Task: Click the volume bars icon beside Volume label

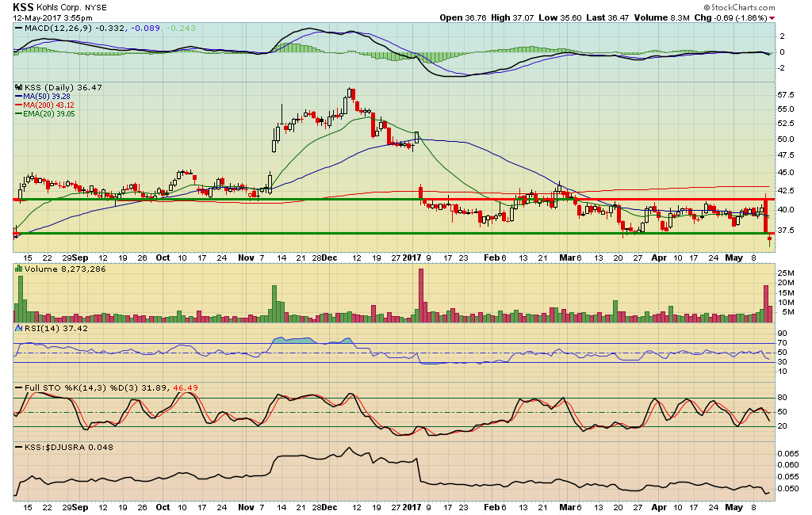Action: coord(19,268)
